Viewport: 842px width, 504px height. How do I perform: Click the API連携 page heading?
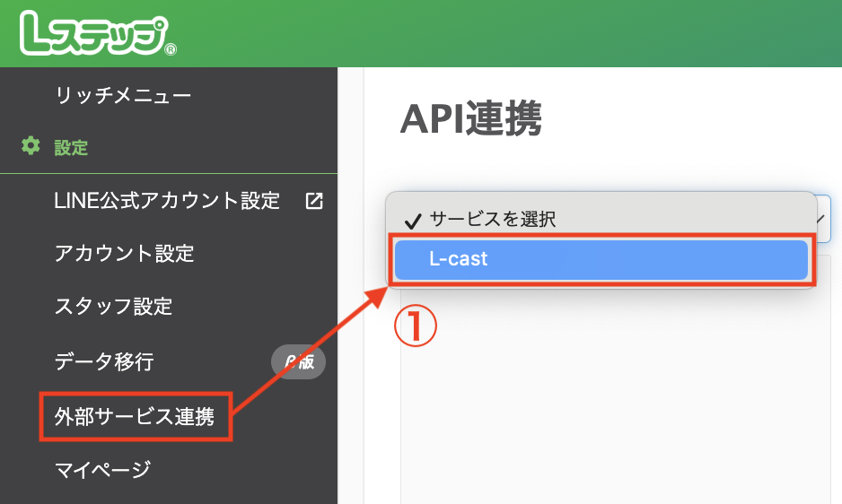pos(471,118)
